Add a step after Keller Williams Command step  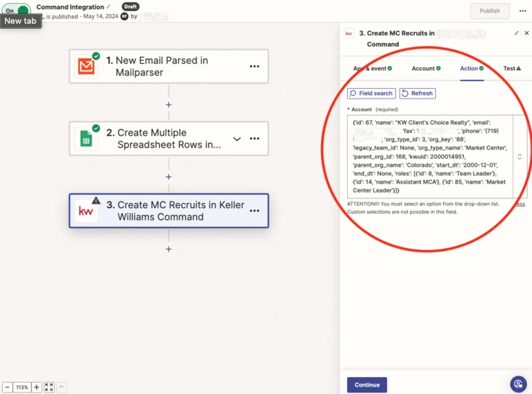[169, 250]
